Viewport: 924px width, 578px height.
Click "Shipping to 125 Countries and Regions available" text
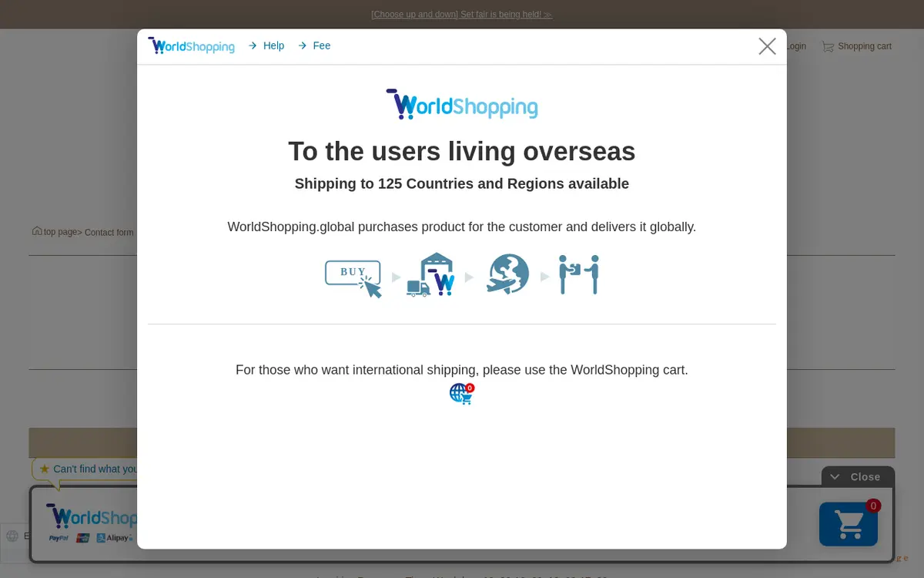point(462,183)
